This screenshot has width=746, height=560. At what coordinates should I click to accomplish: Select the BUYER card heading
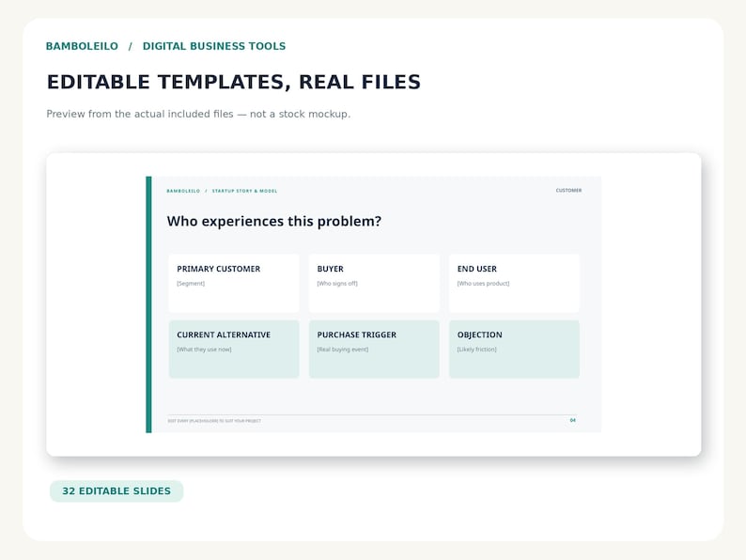click(330, 269)
